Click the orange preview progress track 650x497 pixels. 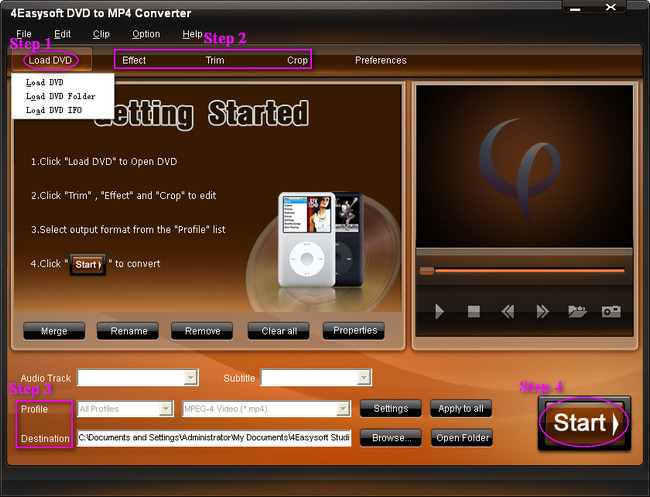tap(530, 271)
